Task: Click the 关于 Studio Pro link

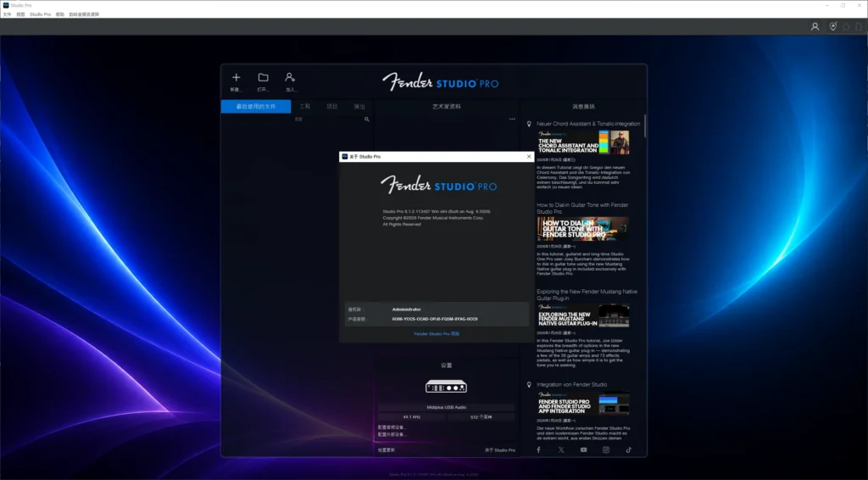Action: point(500,450)
